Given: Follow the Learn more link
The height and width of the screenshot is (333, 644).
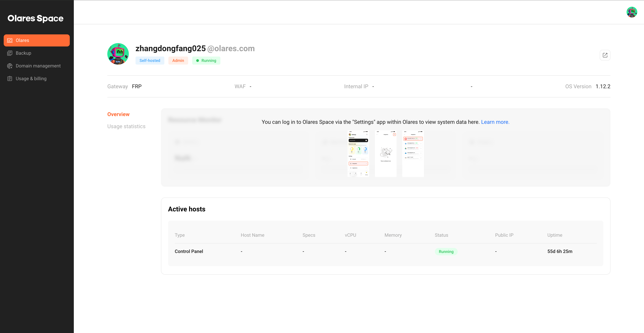Looking at the screenshot, I should point(495,122).
